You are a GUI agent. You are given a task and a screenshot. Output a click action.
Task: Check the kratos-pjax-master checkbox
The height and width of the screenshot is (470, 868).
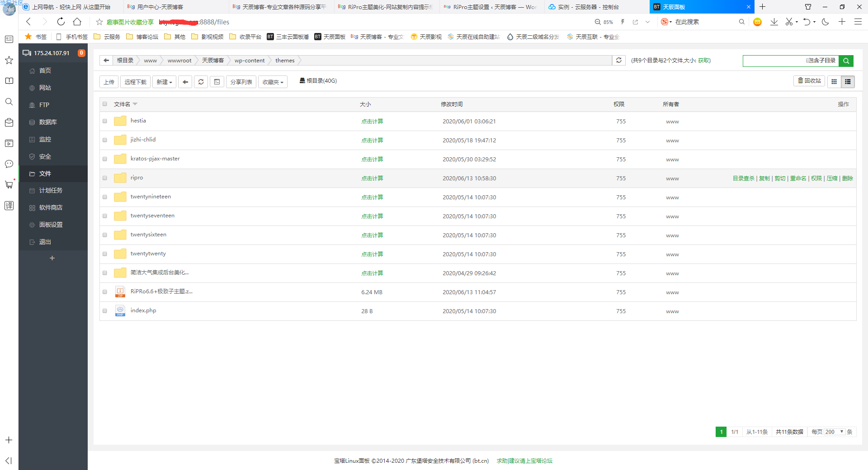coord(105,159)
